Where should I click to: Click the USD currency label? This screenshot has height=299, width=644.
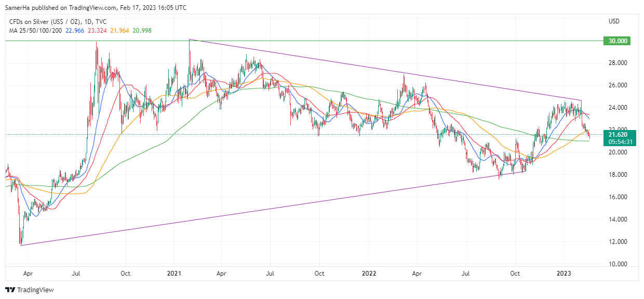click(614, 21)
